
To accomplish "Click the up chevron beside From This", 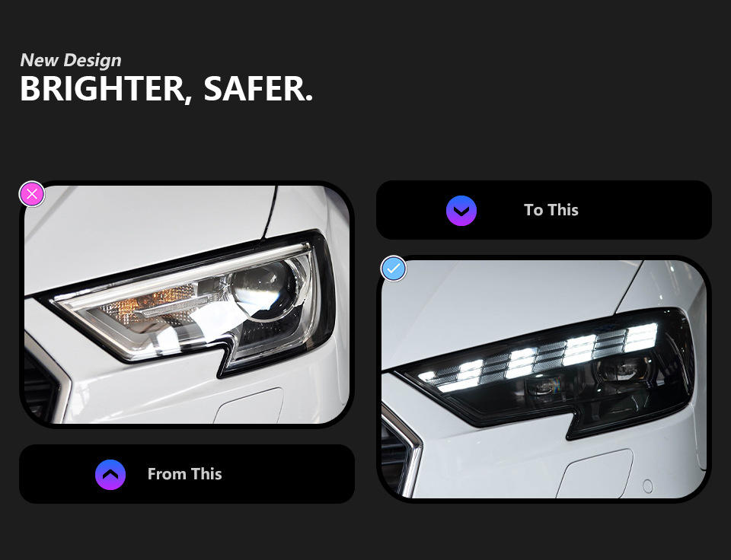I will coord(110,475).
